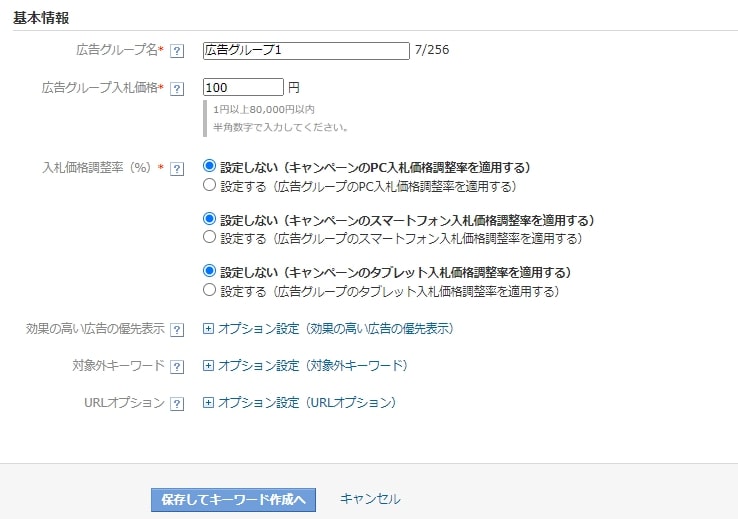Click the キャンセル link
The height and width of the screenshot is (519, 738).
pyautogui.click(x=370, y=499)
